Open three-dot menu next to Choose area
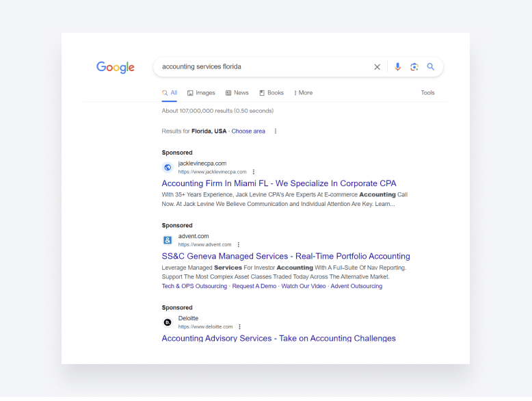The image size is (532, 401). coord(276,131)
